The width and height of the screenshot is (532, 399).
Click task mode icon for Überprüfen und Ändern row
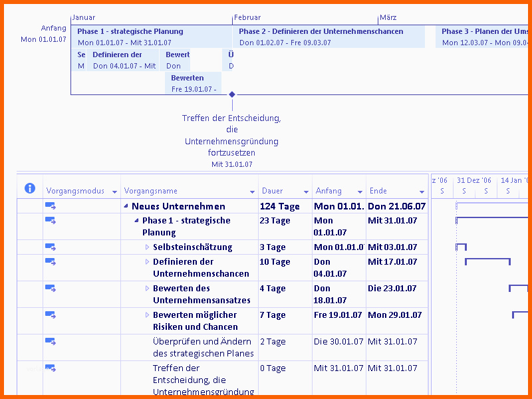51,341
